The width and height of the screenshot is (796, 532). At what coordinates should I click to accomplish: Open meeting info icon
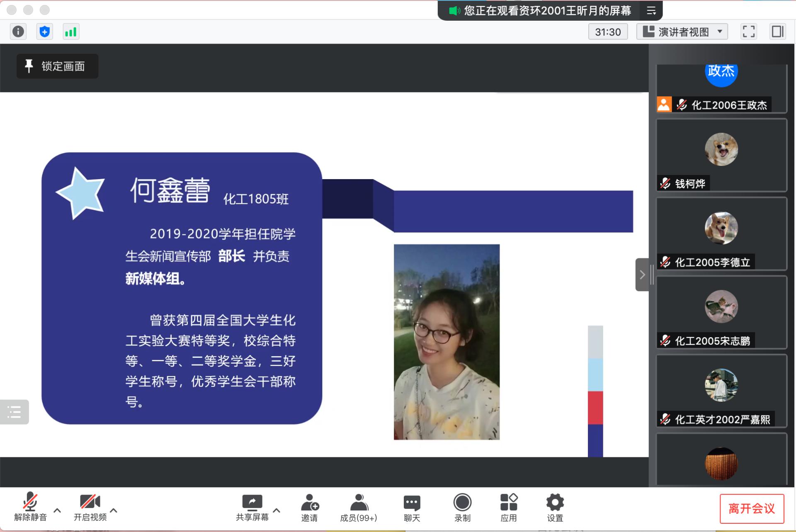pyautogui.click(x=18, y=32)
